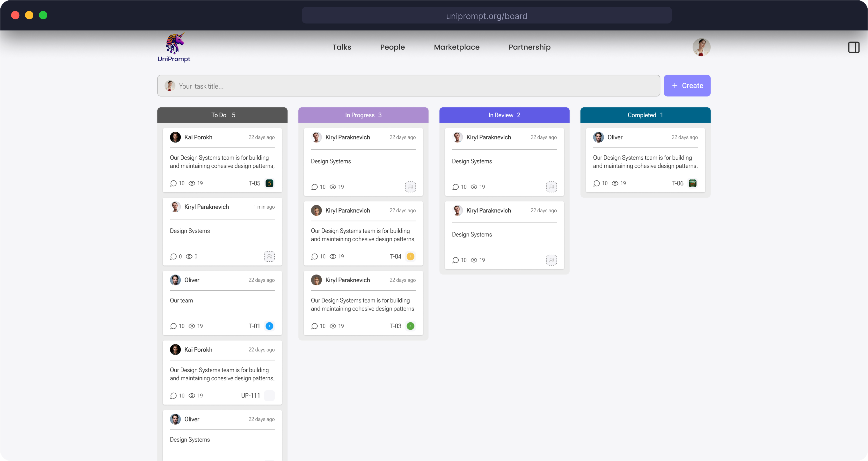Select the To Do column header
868x461 pixels.
coord(222,115)
